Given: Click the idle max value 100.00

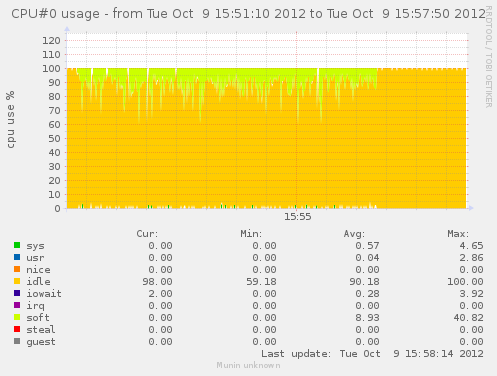Looking at the screenshot, I should pos(465,282).
